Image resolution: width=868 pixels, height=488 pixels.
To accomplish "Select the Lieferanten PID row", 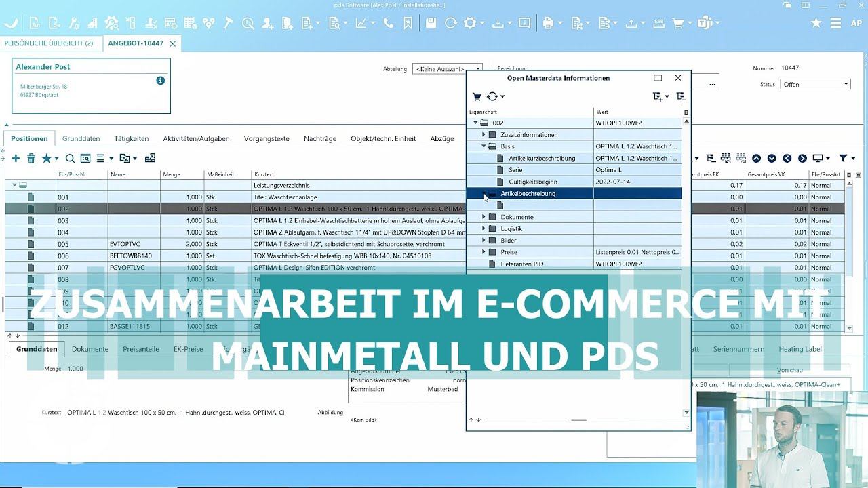I will click(x=574, y=264).
